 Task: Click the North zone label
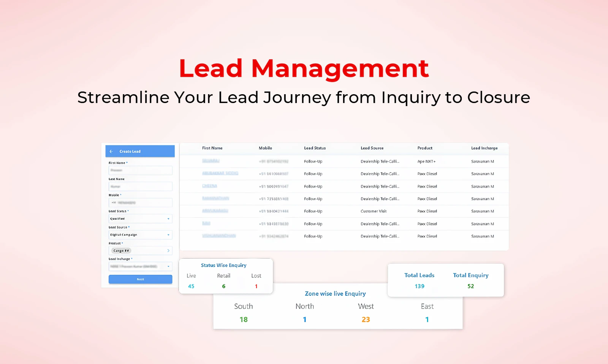(x=305, y=306)
